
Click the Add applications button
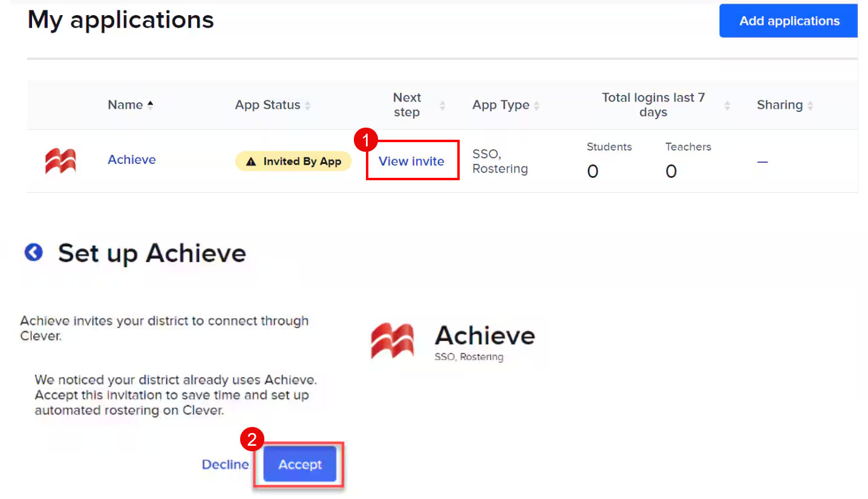[x=788, y=20]
